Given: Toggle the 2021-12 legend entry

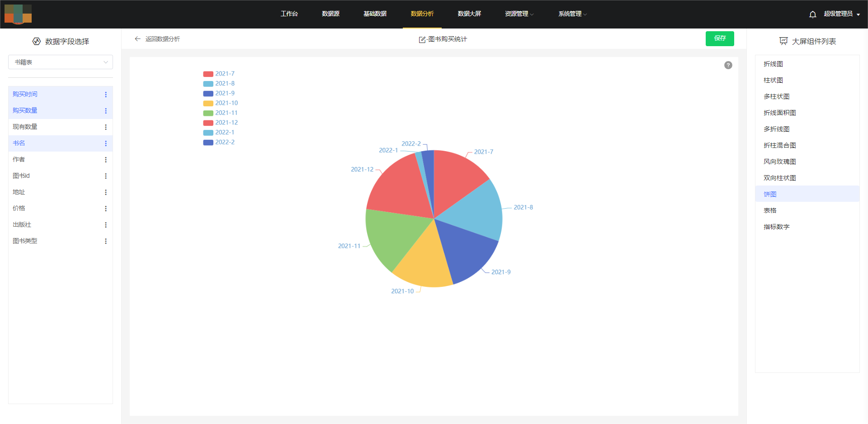Looking at the screenshot, I should pos(221,123).
